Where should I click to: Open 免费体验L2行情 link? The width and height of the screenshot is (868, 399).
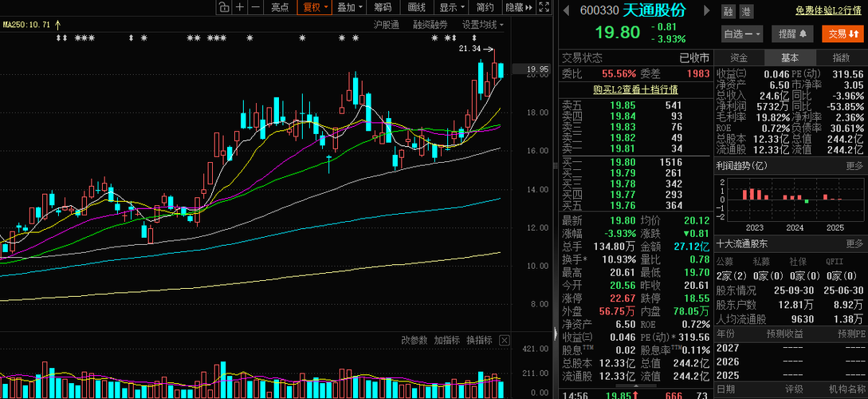point(828,10)
